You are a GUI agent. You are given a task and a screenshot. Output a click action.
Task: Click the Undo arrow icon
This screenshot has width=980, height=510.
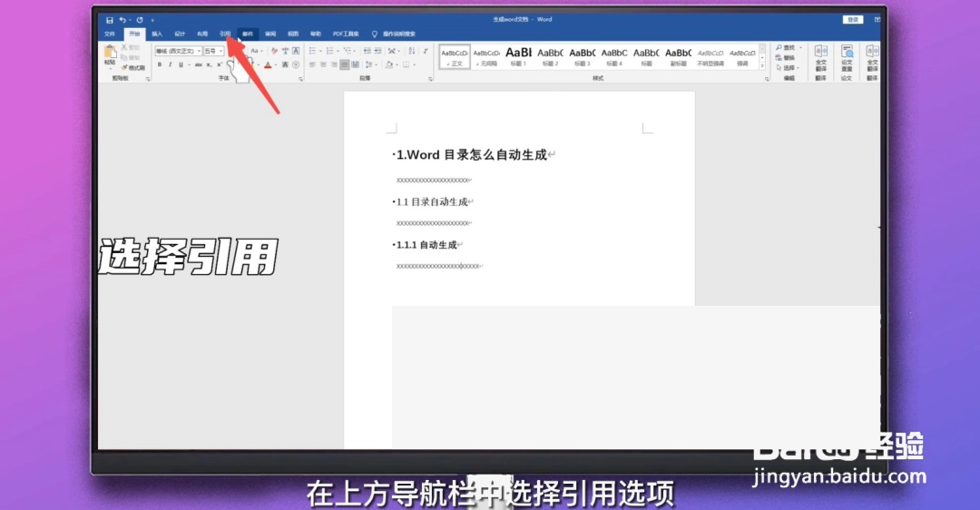pos(122,21)
